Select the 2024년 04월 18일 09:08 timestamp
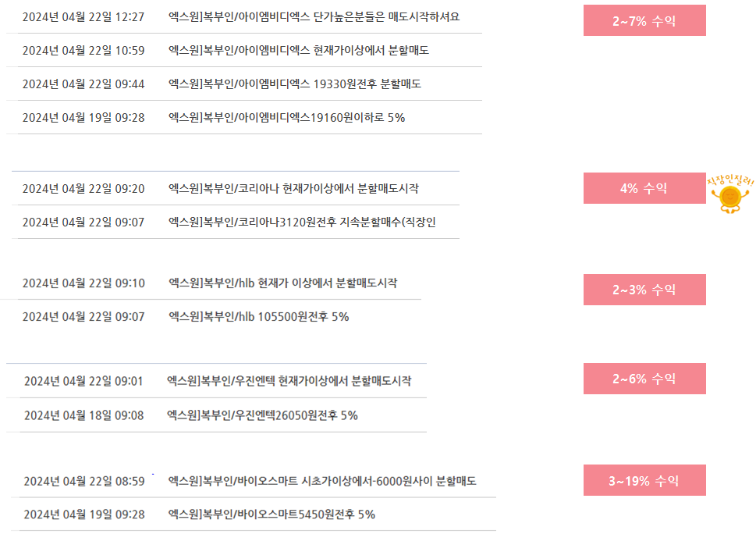The image size is (756, 534). (84, 415)
